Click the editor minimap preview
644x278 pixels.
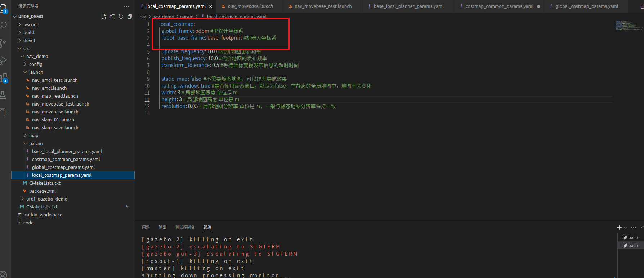pos(629,25)
